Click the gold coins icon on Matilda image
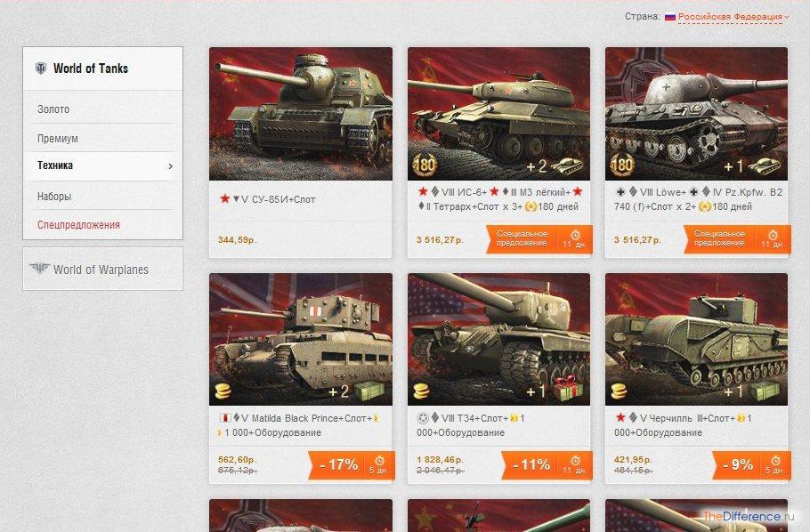Screen dimensions: 810x532 (223, 391)
